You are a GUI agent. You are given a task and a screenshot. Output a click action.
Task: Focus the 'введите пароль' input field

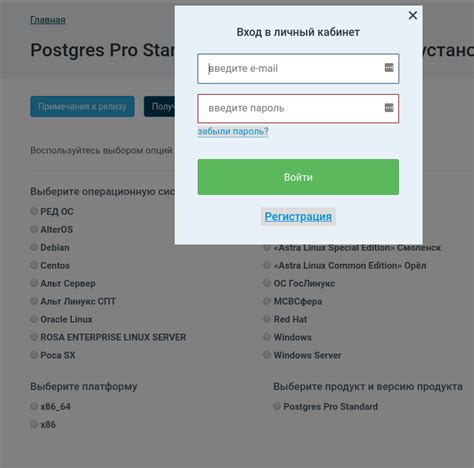298,108
